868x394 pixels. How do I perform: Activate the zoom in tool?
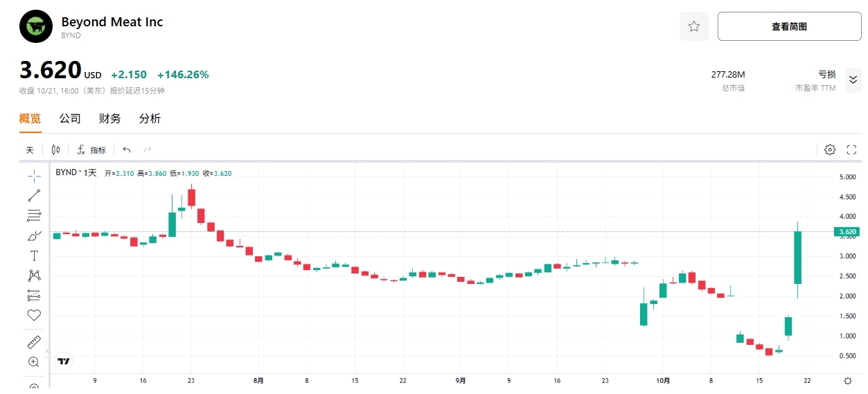pyautogui.click(x=34, y=361)
